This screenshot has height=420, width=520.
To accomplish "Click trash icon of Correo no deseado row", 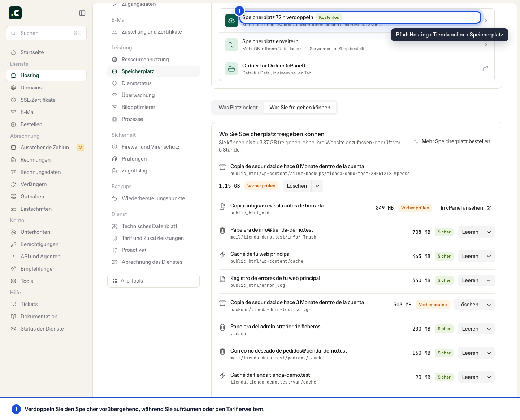I will click(x=222, y=351).
